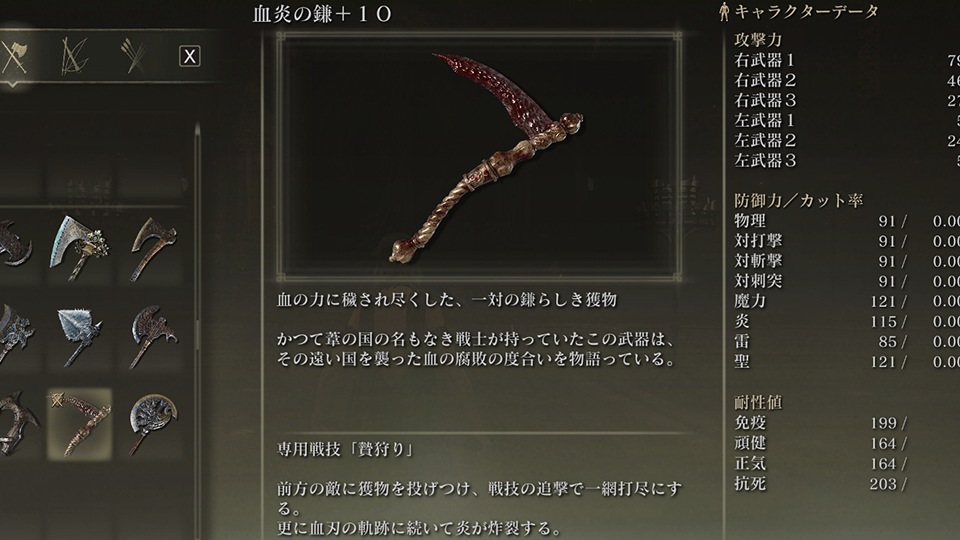
Task: Select the jagged-edged axe in the middle row
Action: point(153,337)
